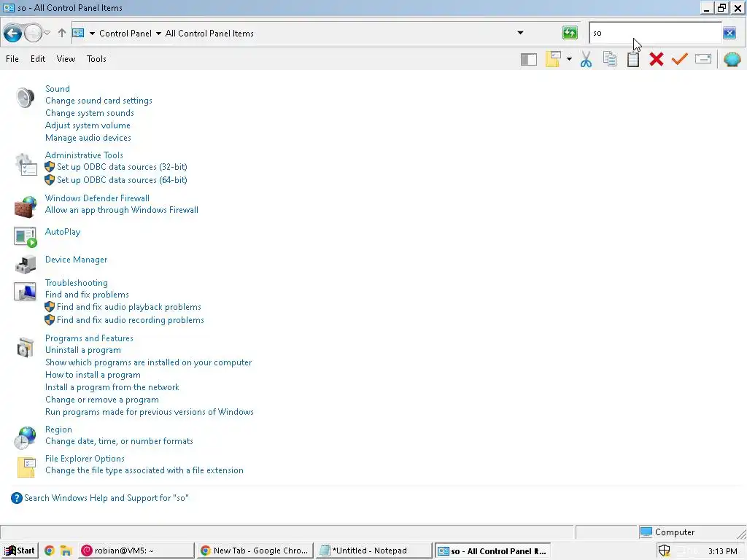Click the Control Panel breadcrumb segment
The width and height of the screenshot is (747, 560).
[x=125, y=34]
